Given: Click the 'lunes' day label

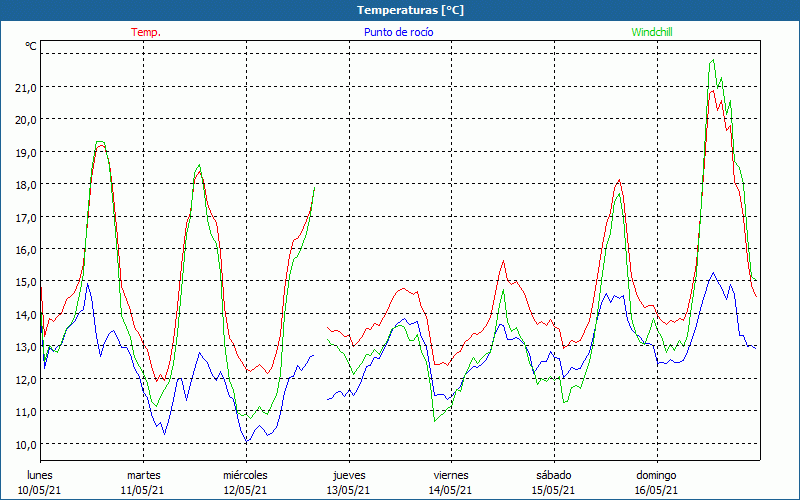Looking at the screenshot, I should tap(40, 476).
